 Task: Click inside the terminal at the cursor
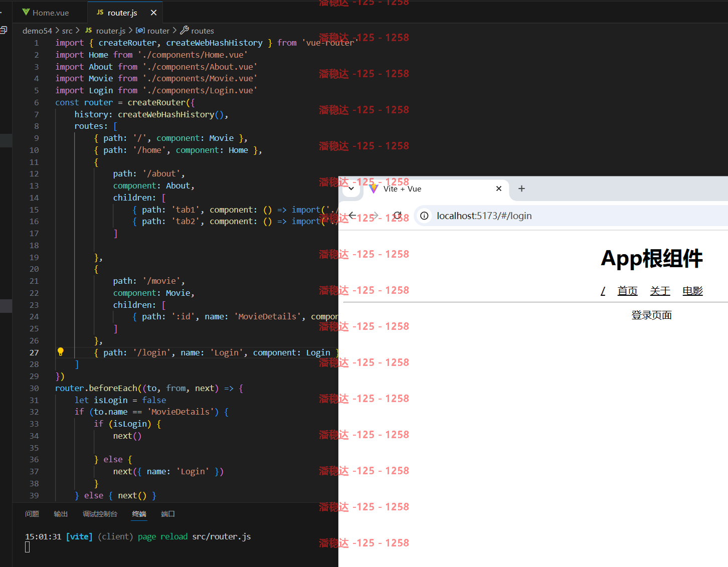pyautogui.click(x=28, y=547)
